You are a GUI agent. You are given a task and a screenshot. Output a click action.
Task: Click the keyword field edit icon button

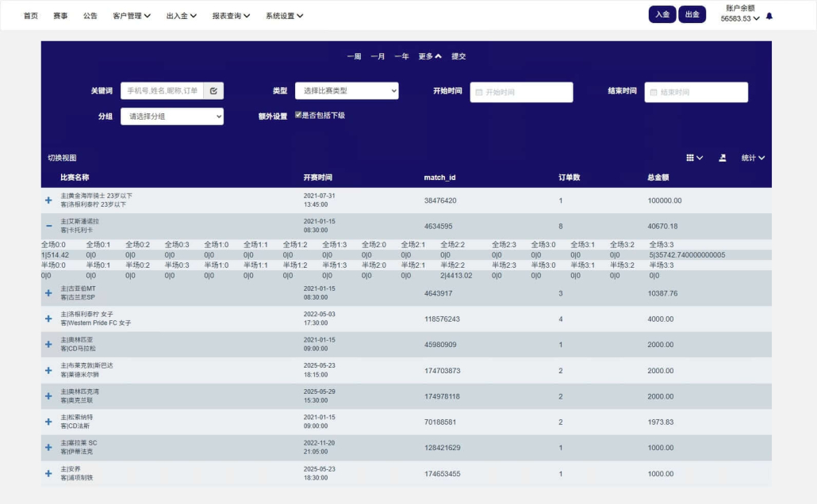[x=213, y=90]
